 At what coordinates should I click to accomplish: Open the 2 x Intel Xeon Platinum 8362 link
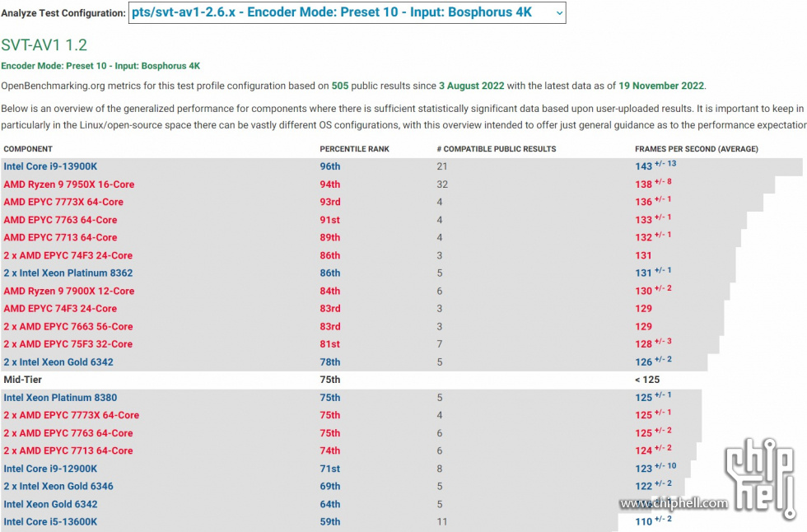[x=68, y=273]
